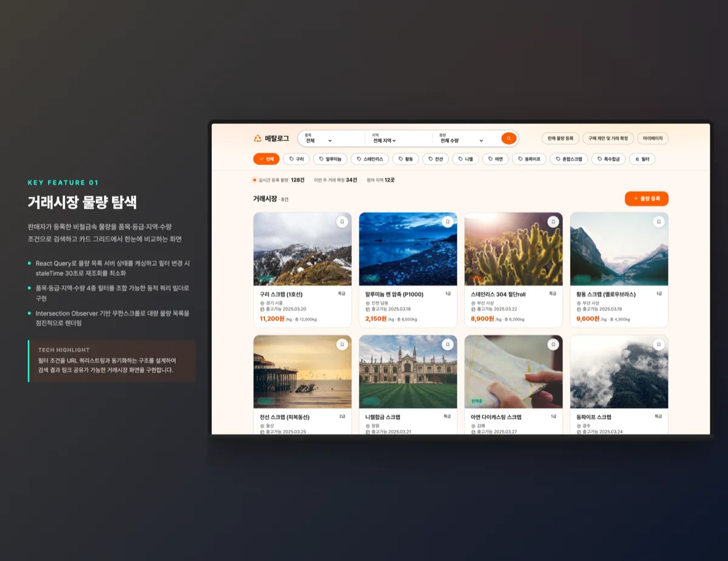The image size is (728, 561).
Task: Click the 2,150원 price
Action: click(x=376, y=318)
